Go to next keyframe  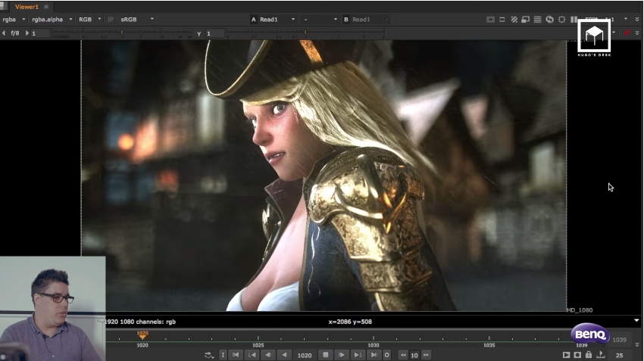(358, 355)
